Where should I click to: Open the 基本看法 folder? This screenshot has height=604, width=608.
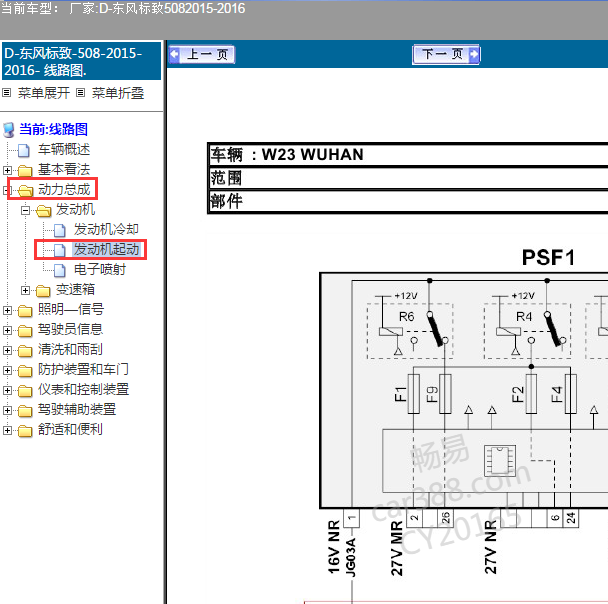[64, 169]
